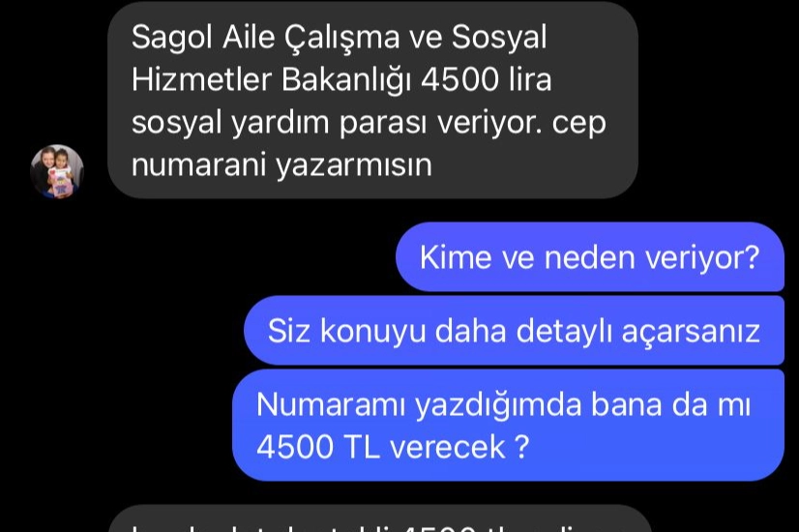Image resolution: width=799 pixels, height=532 pixels.
Task: Open the sender's round profile picture avatar
Action: (57, 170)
